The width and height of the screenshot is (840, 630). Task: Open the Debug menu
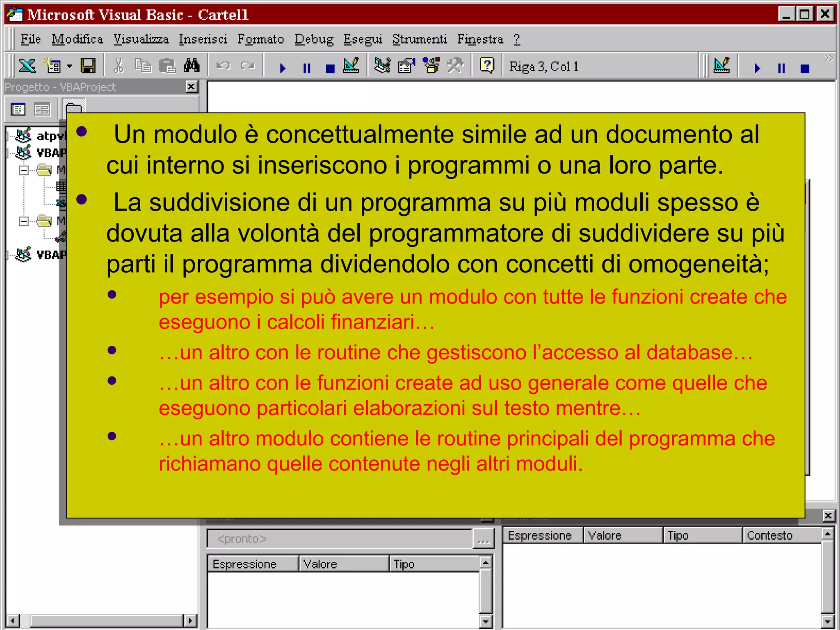pyautogui.click(x=314, y=39)
